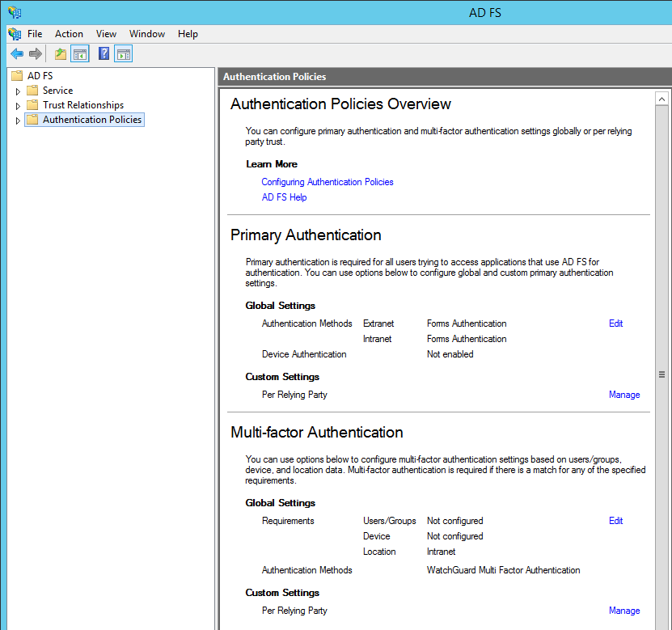Click the scroll up arrow of content pane

(661, 99)
